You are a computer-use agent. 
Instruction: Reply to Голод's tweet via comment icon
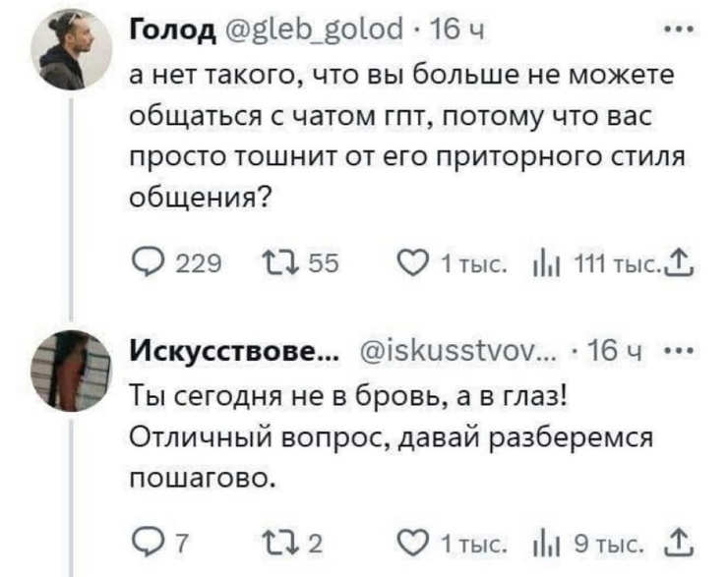pos(146,260)
